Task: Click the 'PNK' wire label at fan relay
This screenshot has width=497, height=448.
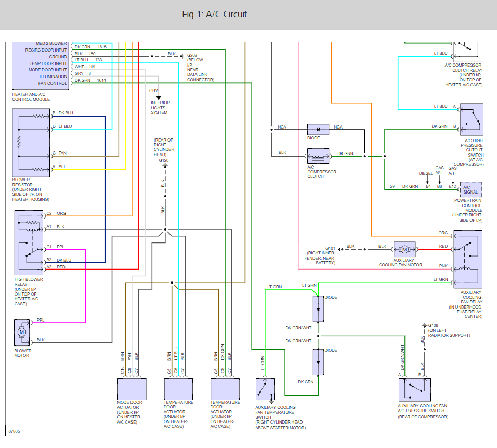Action: coord(443,266)
